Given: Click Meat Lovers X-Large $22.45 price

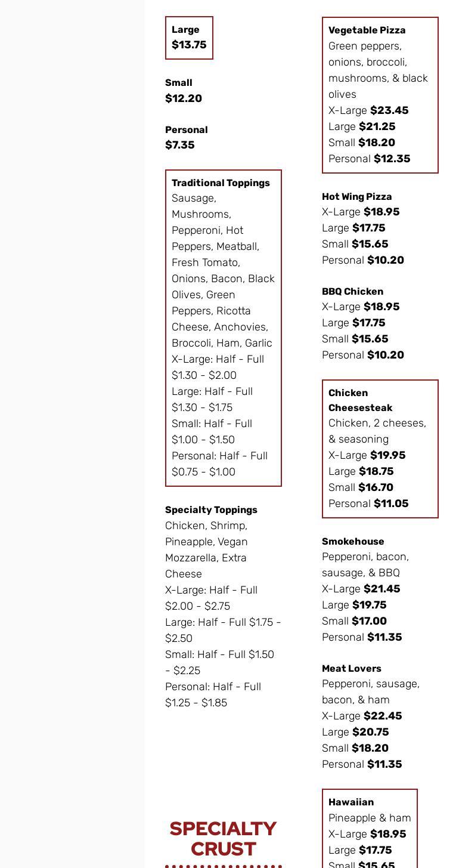Looking at the screenshot, I should pyautogui.click(x=383, y=716).
